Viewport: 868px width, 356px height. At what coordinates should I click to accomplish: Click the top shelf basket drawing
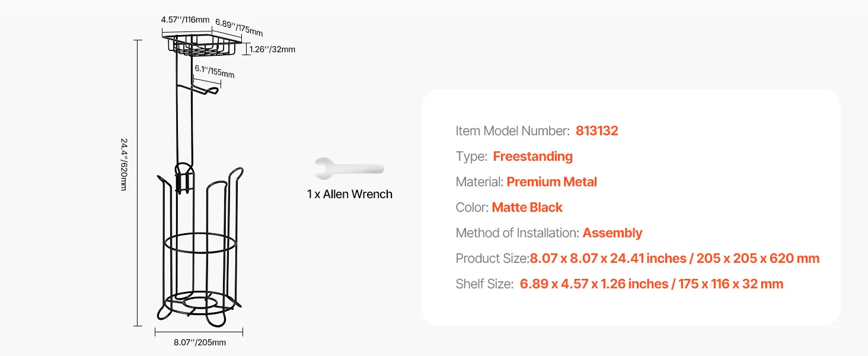(x=202, y=46)
